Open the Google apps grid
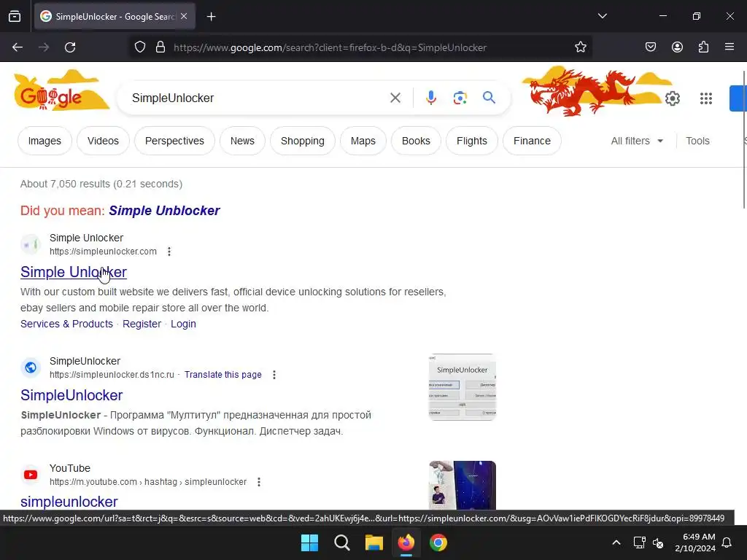Viewport: 747px width, 560px height. 706,98
